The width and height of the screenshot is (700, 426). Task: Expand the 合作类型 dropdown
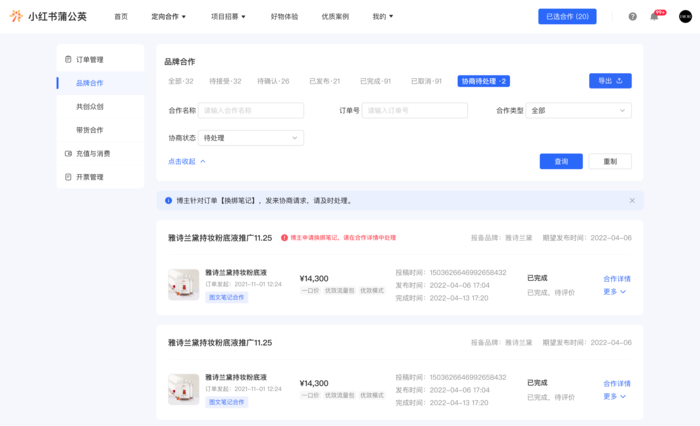(579, 110)
